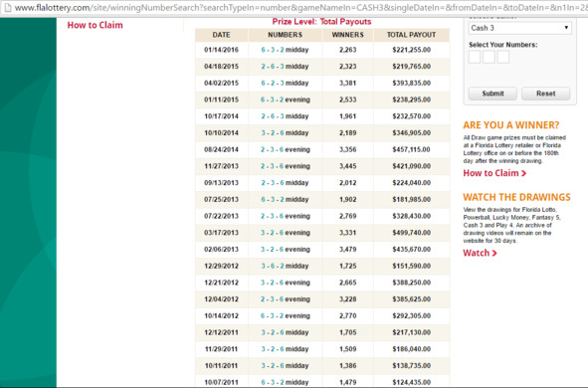Click payout $151,590.00

tap(411, 266)
